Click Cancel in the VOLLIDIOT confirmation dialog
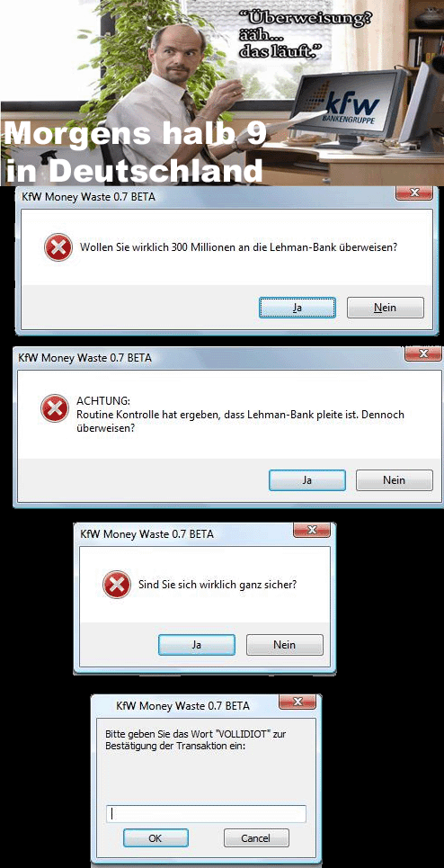Screen dimensions: 444x868 pyautogui.click(x=256, y=838)
